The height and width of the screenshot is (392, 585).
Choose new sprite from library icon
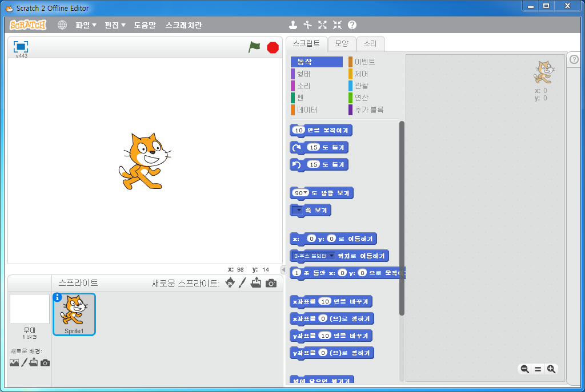point(230,283)
